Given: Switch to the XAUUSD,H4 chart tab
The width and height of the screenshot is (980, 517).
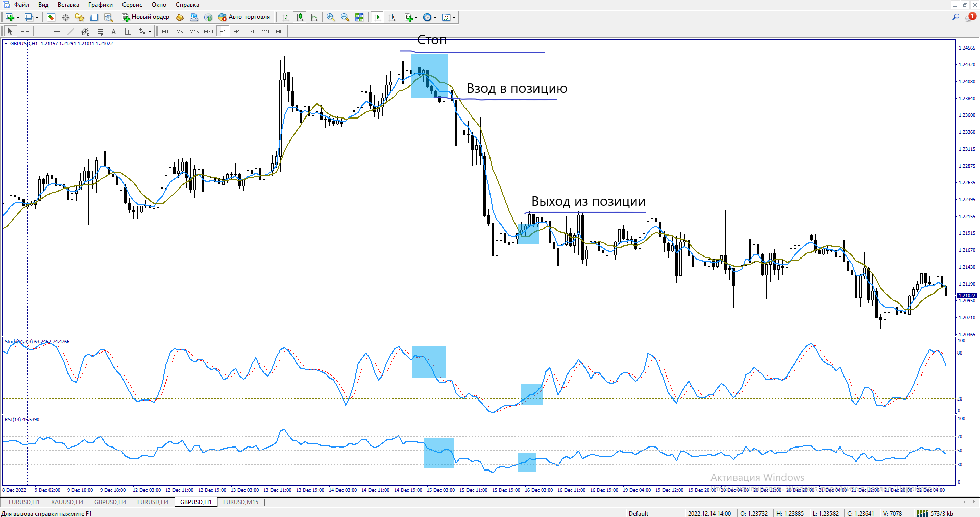Looking at the screenshot, I should [x=67, y=502].
